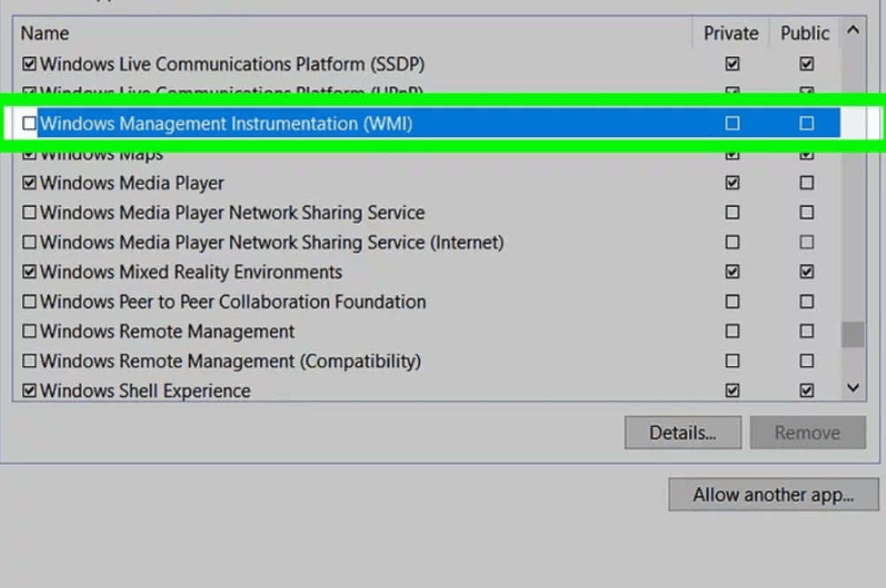Enable Windows Media Player Network Sharing Service (Internet) checkbox
This screenshot has width=886, height=588.
click(29, 242)
